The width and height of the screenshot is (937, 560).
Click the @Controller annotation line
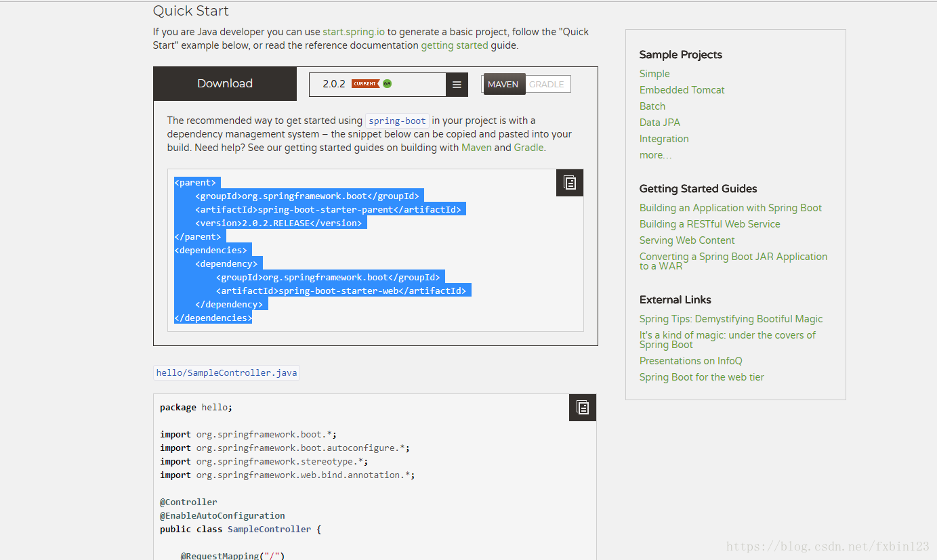pos(188,502)
